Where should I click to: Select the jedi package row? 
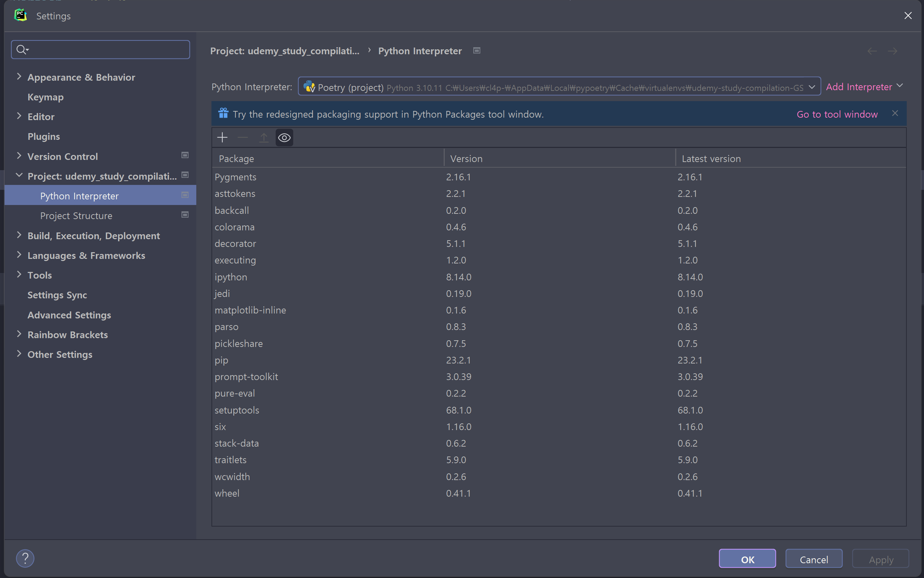pyautogui.click(x=559, y=293)
